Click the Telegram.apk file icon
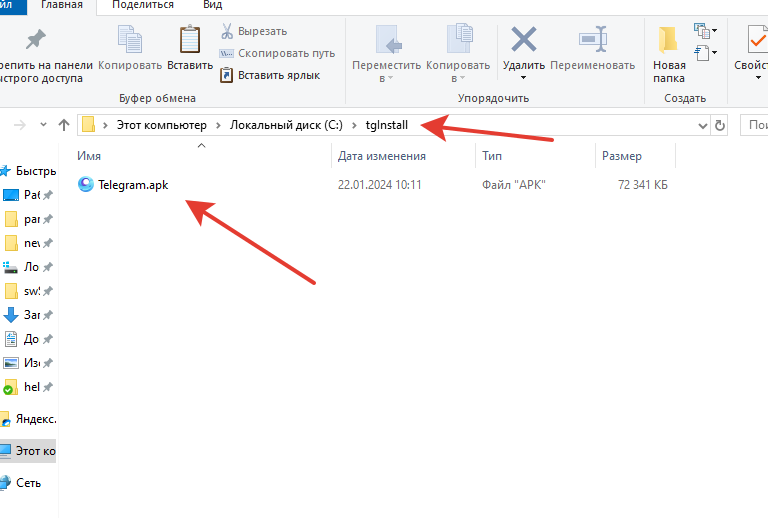 click(x=86, y=184)
